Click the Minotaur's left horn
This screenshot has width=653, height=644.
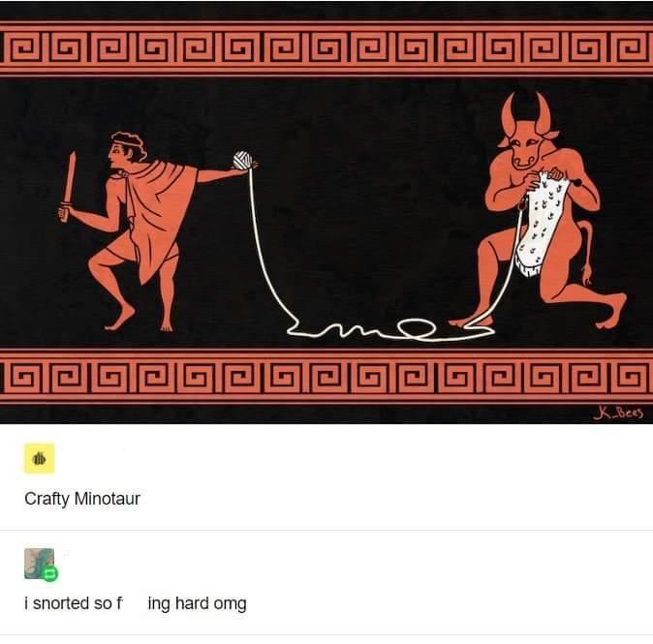(x=508, y=114)
